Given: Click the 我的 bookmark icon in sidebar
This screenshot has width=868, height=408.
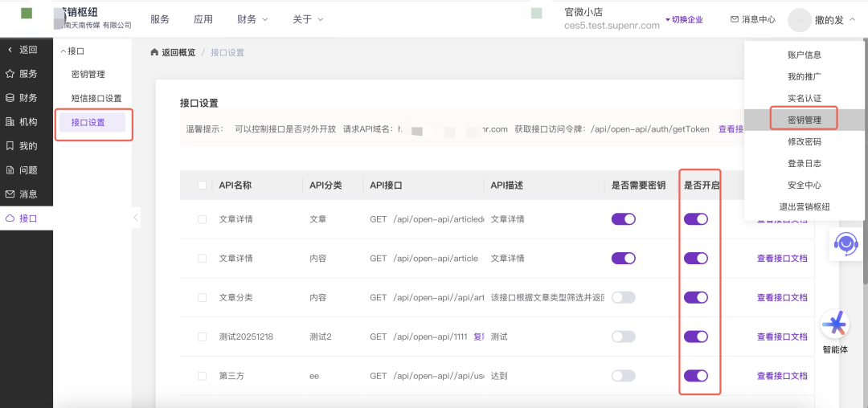Looking at the screenshot, I should (x=10, y=146).
